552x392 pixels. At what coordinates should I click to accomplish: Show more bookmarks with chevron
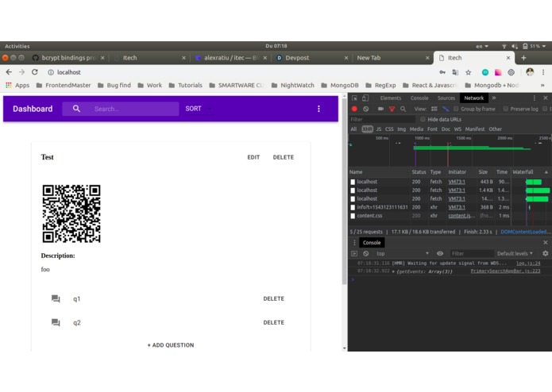coord(542,86)
